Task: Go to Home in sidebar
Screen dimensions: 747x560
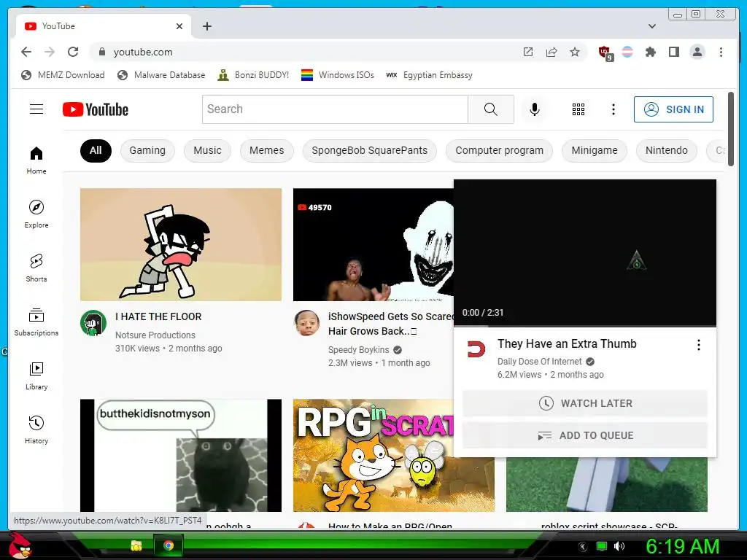Action: coord(36,160)
